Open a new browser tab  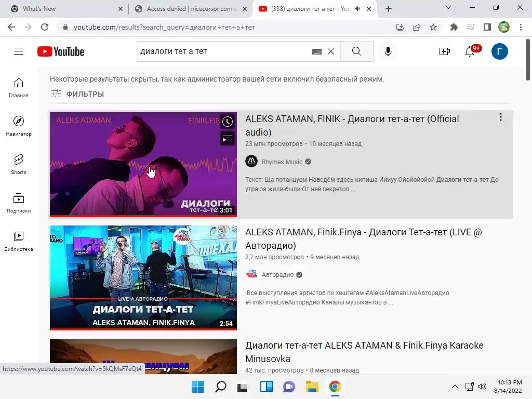(389, 9)
